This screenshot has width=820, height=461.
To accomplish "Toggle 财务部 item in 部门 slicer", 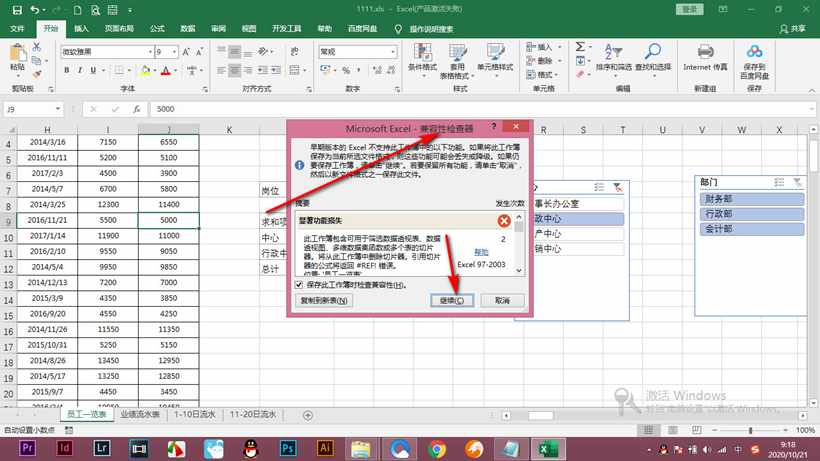I will click(751, 199).
